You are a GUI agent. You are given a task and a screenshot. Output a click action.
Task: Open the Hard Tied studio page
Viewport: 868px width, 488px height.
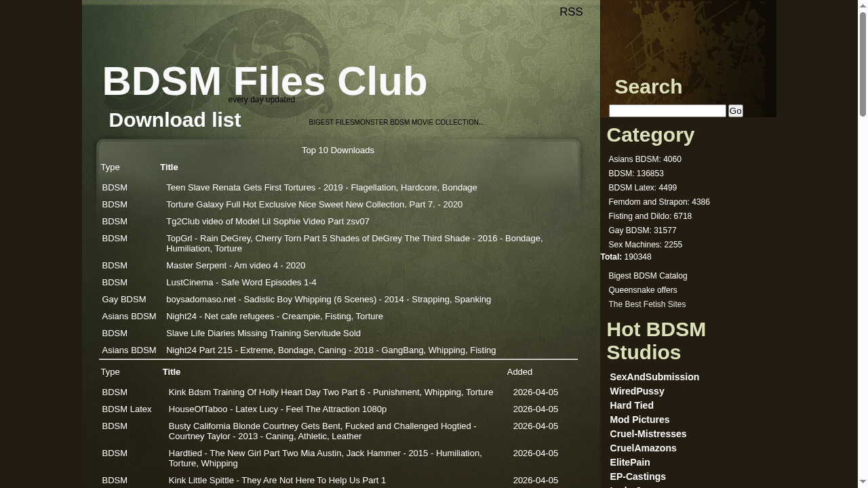(631, 405)
